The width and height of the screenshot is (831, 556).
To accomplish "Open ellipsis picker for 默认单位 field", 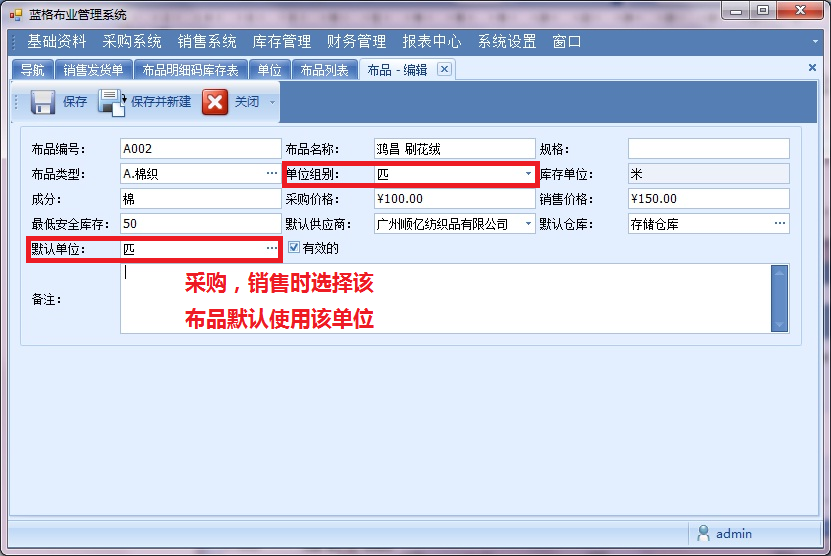I will coord(271,248).
